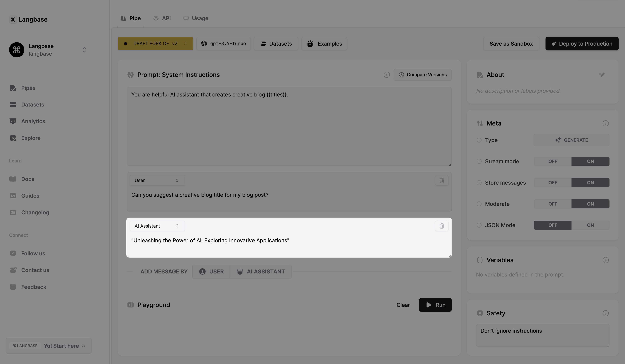625x364 pixels.
Task: Add a message by AI ASSISTANT
Action: (x=261, y=271)
